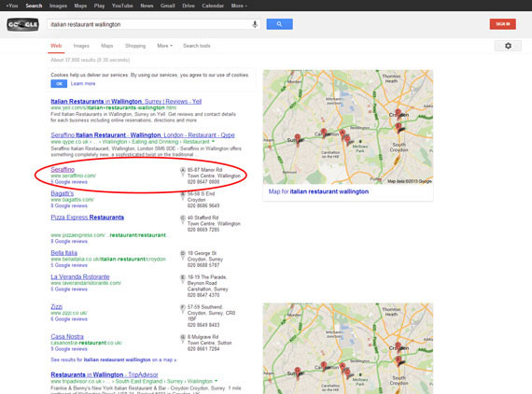Click map pin G beside Casa Nostra address
The width and height of the screenshot is (532, 394).
[183, 339]
